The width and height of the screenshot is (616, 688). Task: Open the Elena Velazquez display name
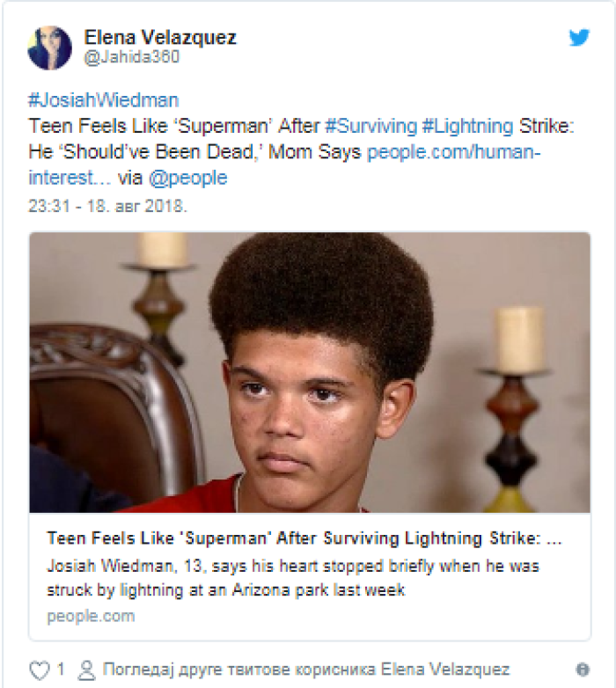click(x=159, y=37)
